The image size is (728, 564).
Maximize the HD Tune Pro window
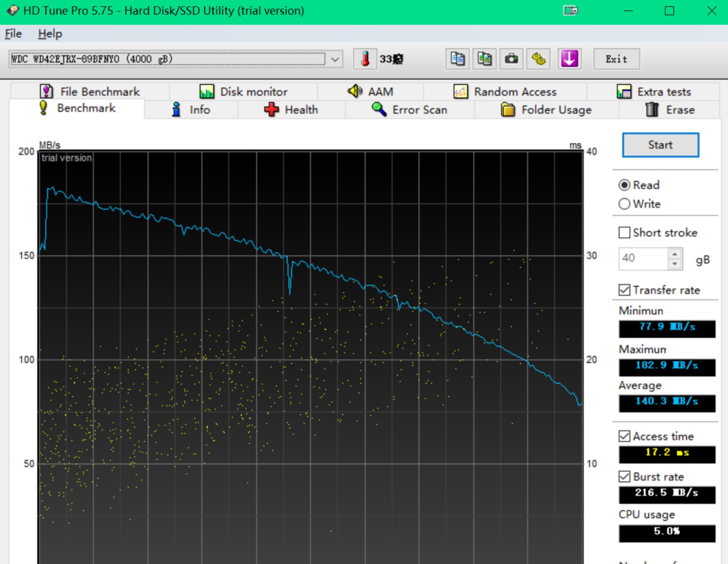[669, 10]
